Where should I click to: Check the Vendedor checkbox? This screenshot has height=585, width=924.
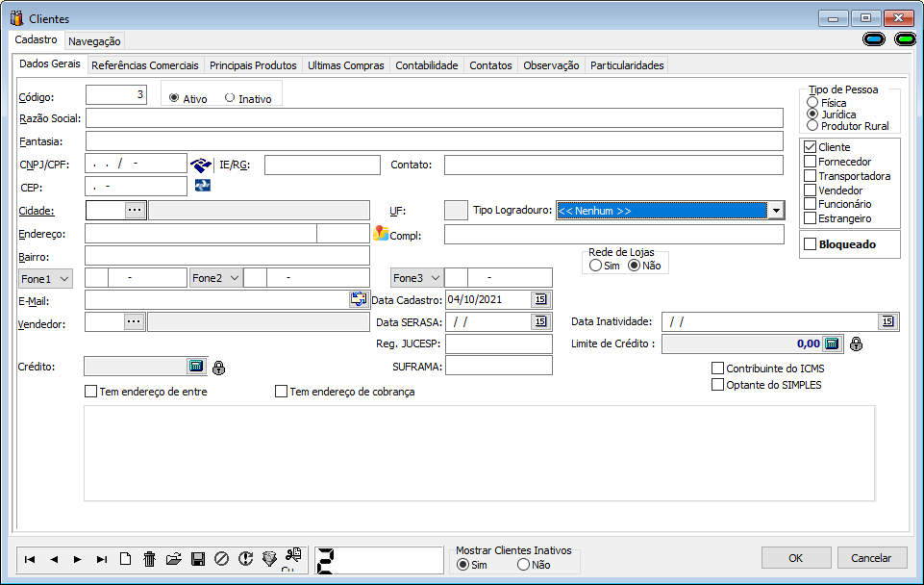pos(811,190)
